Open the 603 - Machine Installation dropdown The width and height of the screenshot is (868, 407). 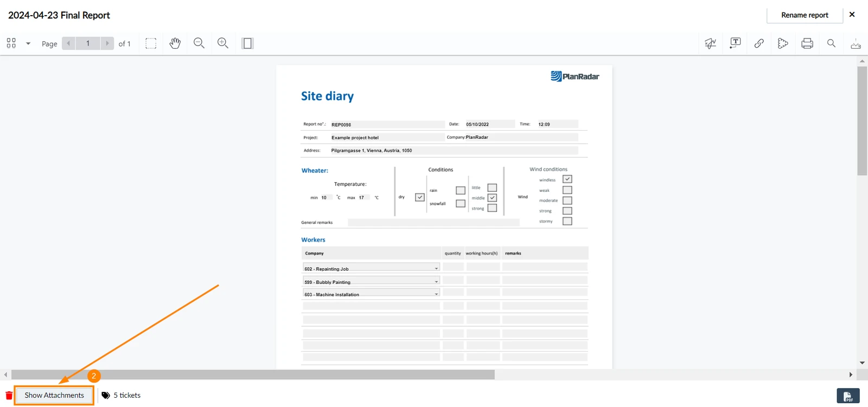coord(371,294)
